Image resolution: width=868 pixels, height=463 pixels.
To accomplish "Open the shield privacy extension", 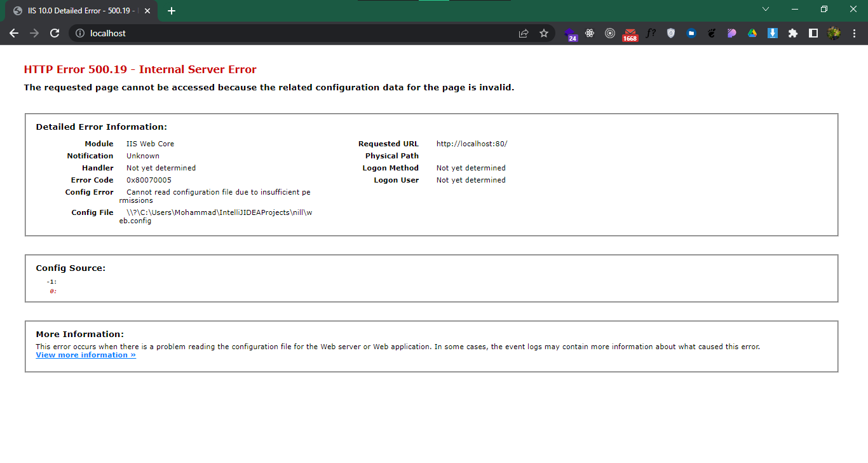I will click(x=671, y=33).
